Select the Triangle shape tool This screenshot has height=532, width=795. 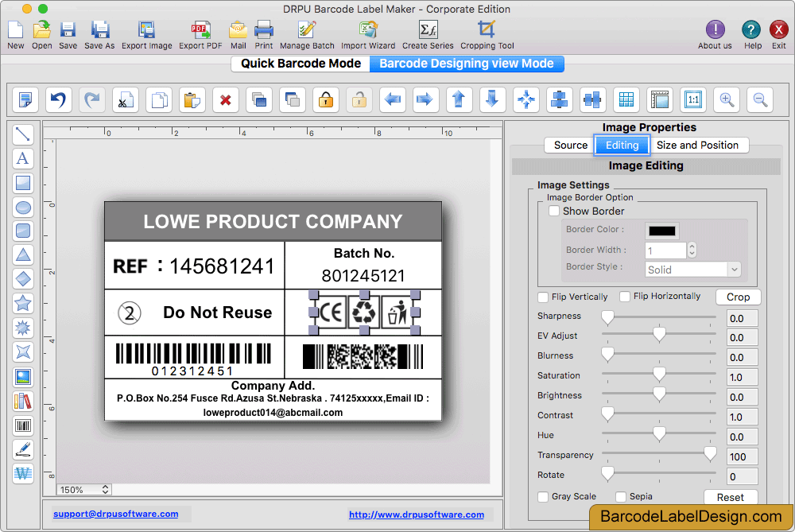click(23, 254)
